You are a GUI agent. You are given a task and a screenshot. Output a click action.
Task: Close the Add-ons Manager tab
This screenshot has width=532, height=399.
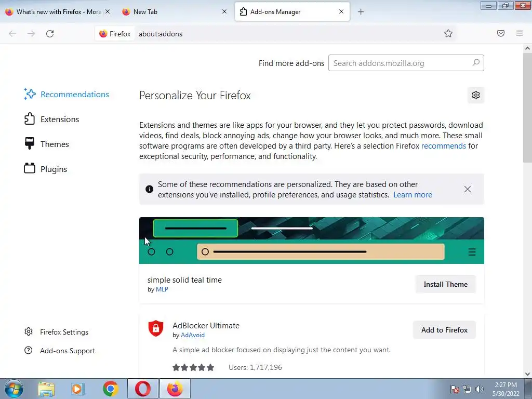341,11
